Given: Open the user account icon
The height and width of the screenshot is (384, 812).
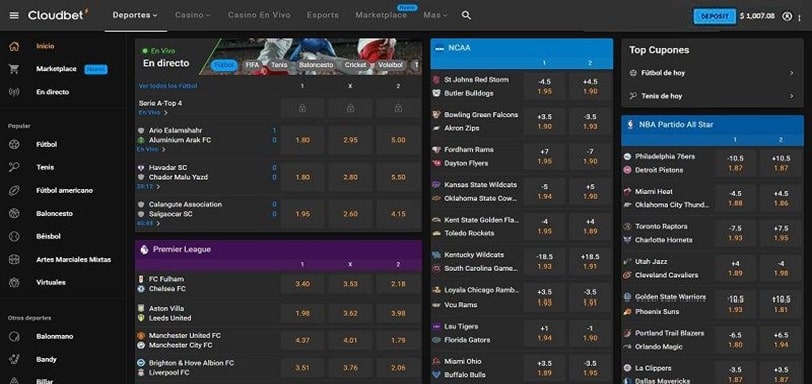Looking at the screenshot, I should coord(787,16).
